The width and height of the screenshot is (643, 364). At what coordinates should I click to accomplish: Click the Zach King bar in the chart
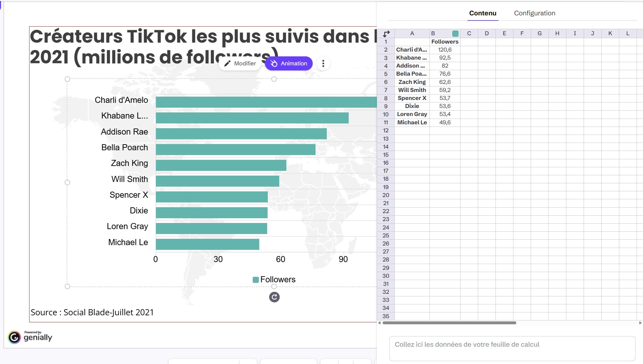pyautogui.click(x=221, y=165)
